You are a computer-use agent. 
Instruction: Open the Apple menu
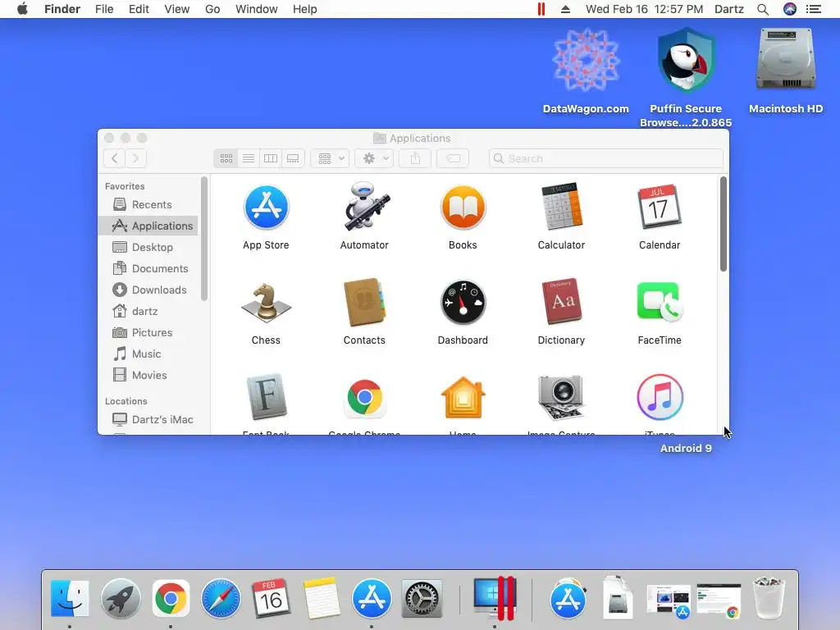click(x=22, y=9)
